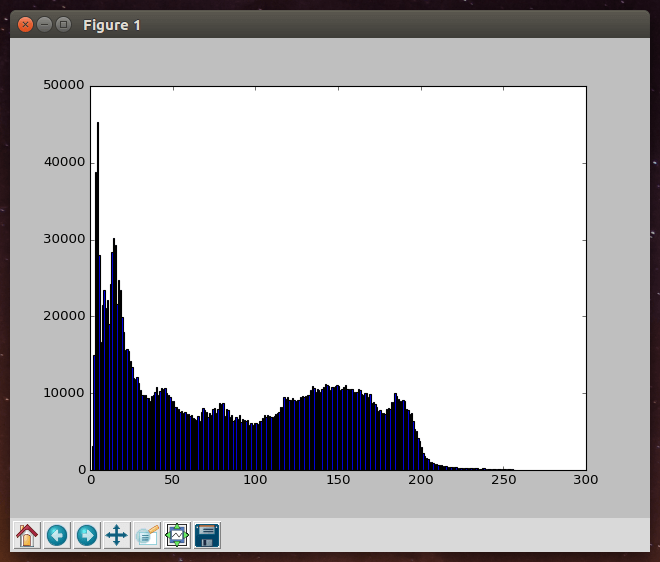Go forward to the next view
The width and height of the screenshot is (660, 562).
[87, 535]
